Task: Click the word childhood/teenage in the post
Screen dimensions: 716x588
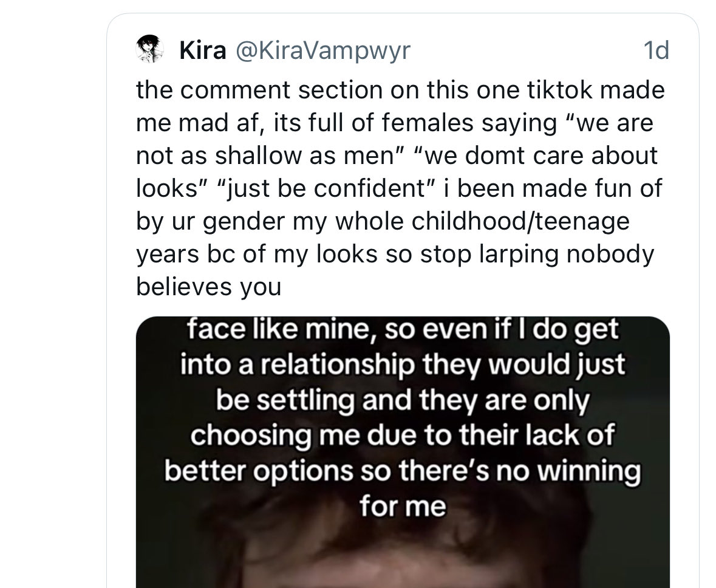Action: pos(520,221)
